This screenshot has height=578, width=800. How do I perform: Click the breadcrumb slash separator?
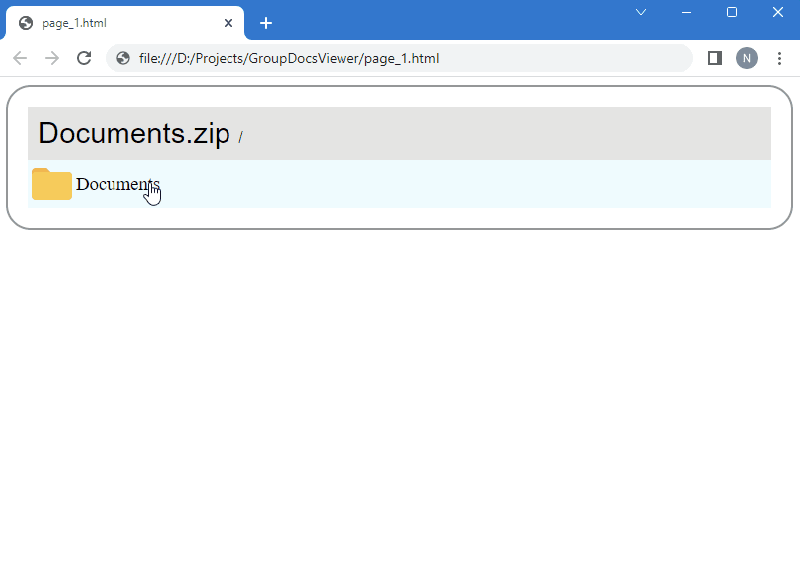(x=240, y=138)
